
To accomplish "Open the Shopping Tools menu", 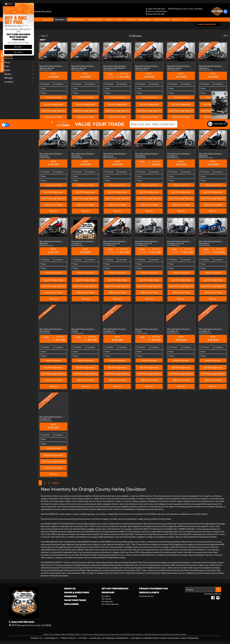I will tap(96, 19).
